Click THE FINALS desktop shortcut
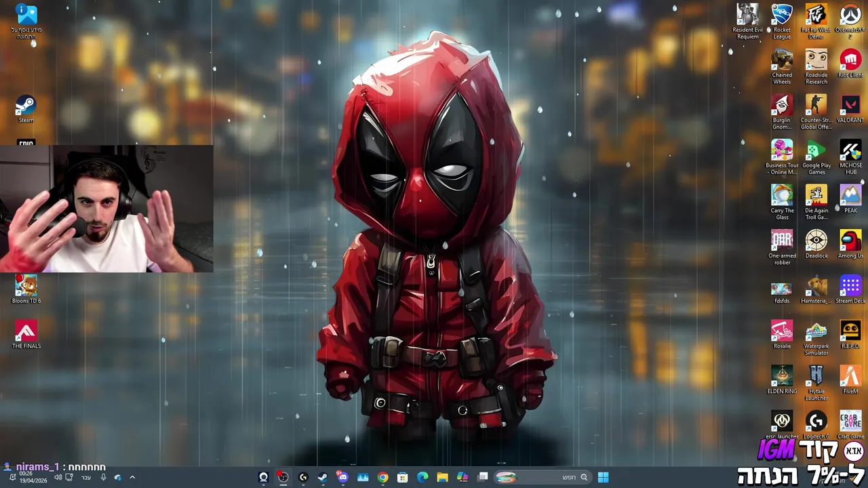868x488 pixels. coord(26,335)
